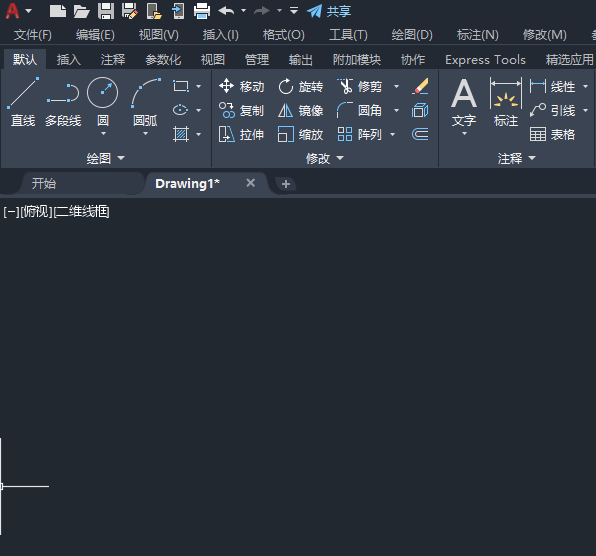Expand the Modify (修改) panel
Viewport: 596px width, 556px height.
tap(325, 158)
